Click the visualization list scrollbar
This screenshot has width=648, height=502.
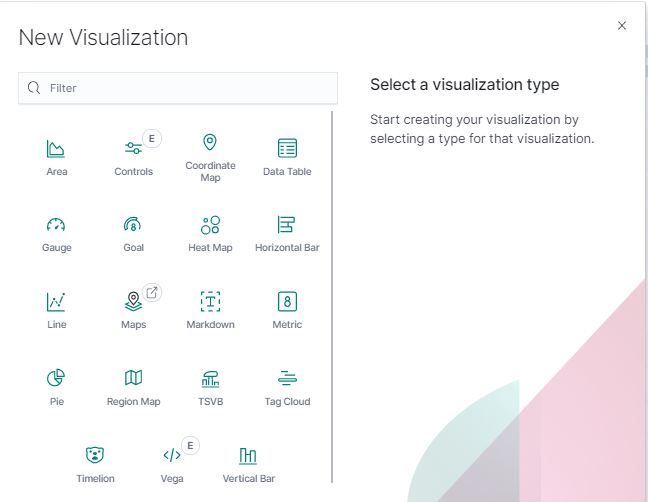tap(331, 297)
